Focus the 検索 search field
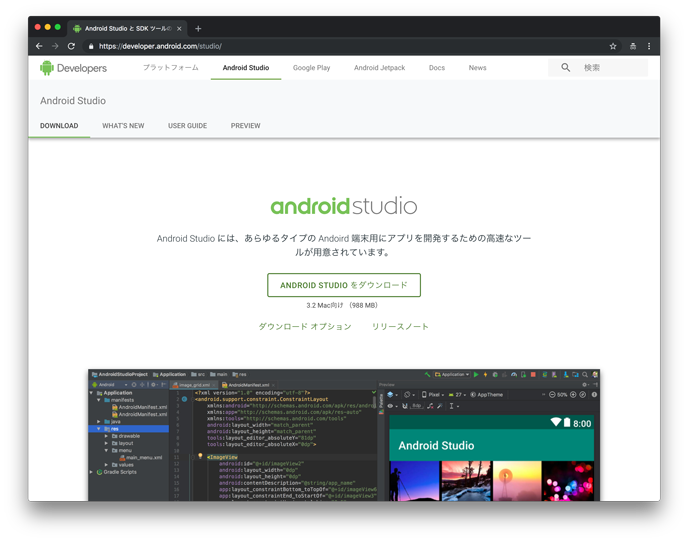The image size is (688, 541). [x=598, y=68]
